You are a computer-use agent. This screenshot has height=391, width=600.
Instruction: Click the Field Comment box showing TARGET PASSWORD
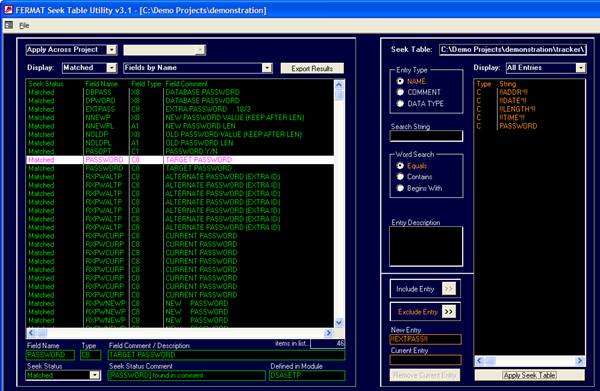pyautogui.click(x=226, y=355)
